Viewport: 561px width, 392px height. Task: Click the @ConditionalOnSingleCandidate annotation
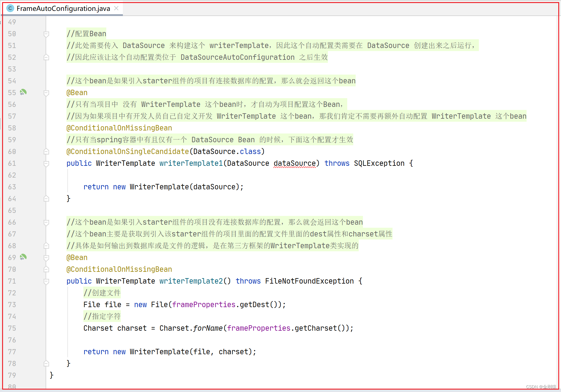tap(128, 152)
